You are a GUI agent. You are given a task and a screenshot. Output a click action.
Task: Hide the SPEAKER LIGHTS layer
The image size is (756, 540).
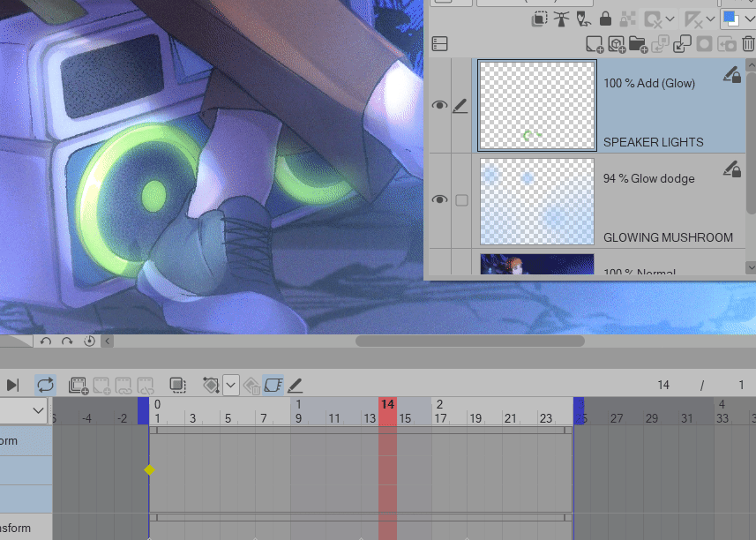click(x=439, y=105)
